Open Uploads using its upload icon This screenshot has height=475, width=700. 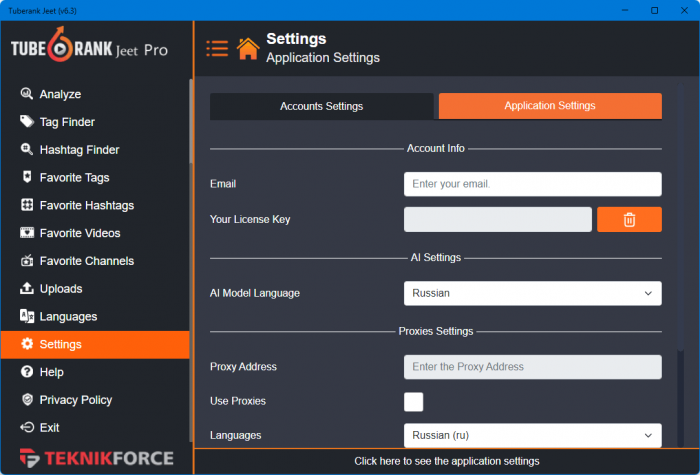[27, 289]
